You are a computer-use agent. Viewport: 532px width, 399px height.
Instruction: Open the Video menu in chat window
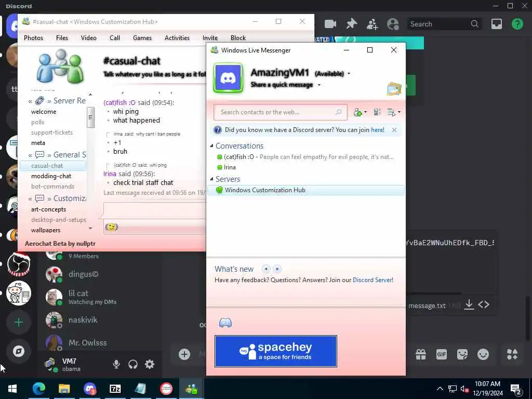88,37
